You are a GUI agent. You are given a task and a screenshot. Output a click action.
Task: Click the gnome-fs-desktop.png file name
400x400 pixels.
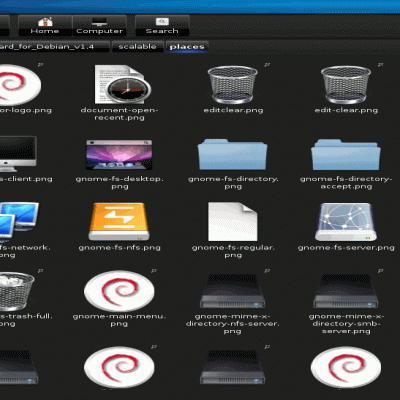(119, 182)
